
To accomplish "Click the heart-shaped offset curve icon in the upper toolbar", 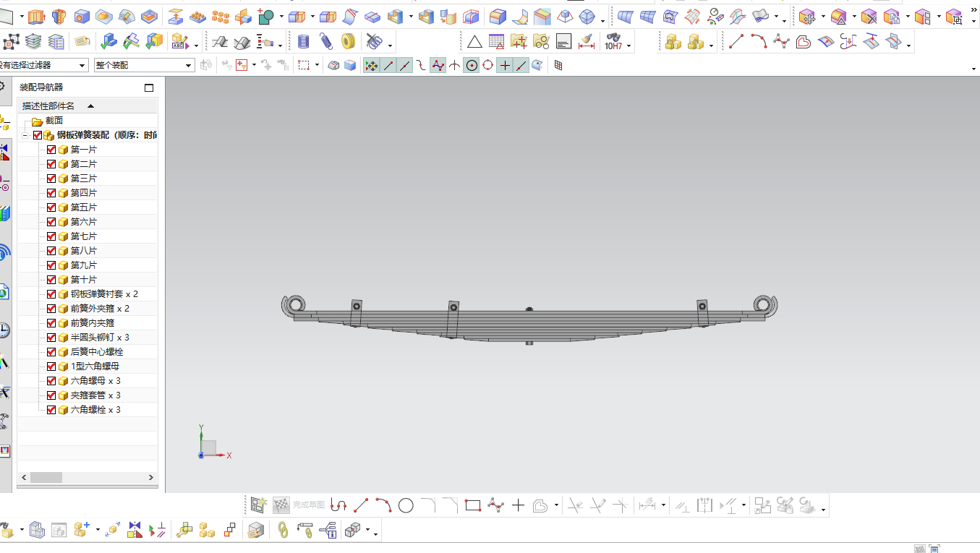I will click(x=803, y=42).
